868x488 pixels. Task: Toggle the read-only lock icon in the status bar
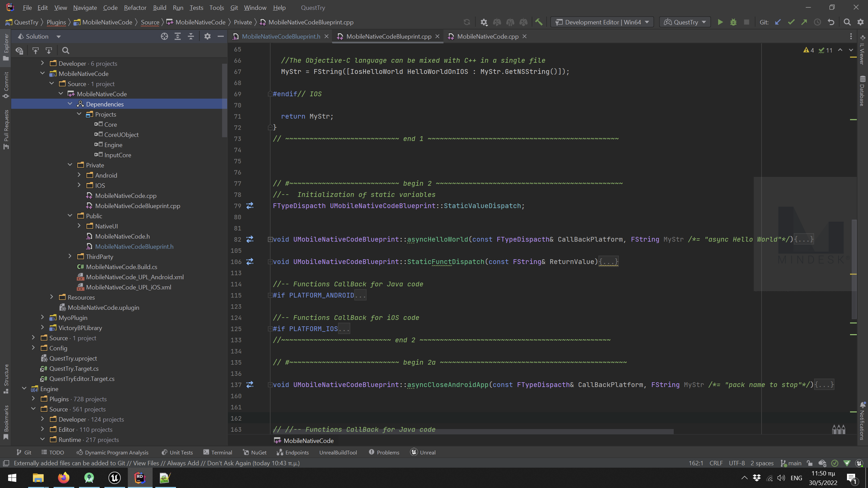(810, 463)
